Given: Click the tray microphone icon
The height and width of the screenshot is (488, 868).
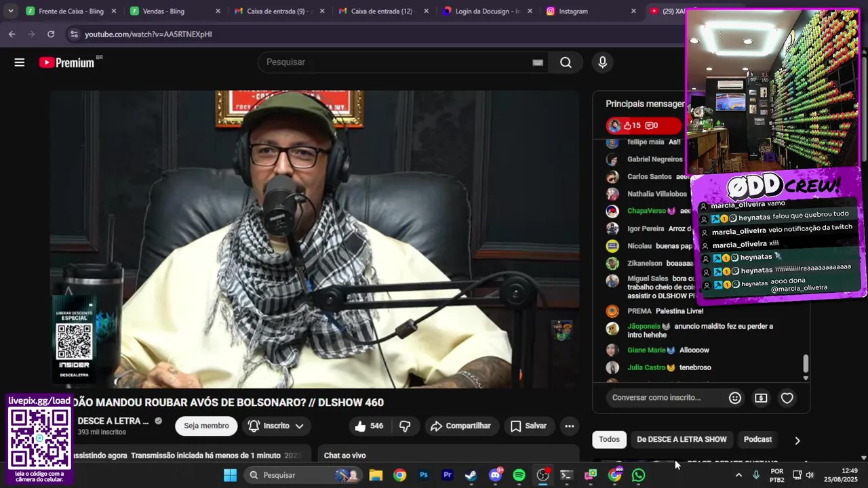Looking at the screenshot, I should (756, 475).
